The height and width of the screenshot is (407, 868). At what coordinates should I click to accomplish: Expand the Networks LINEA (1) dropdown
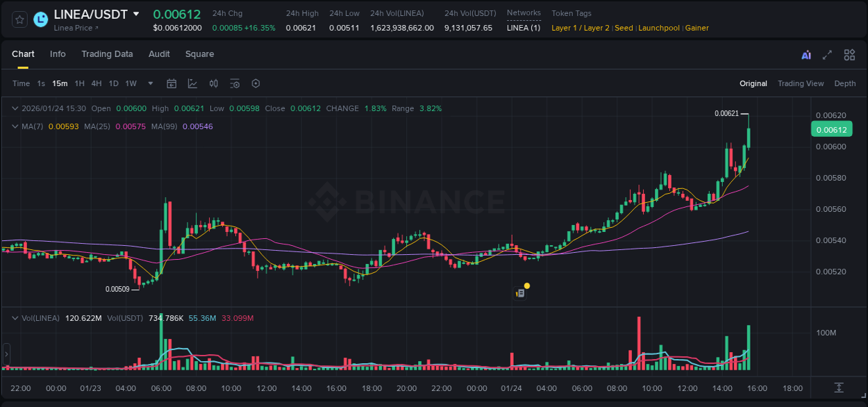click(x=524, y=28)
